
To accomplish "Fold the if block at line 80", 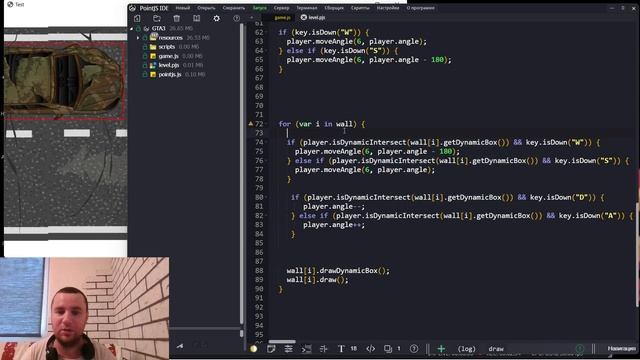I will pyautogui.click(x=267, y=197).
